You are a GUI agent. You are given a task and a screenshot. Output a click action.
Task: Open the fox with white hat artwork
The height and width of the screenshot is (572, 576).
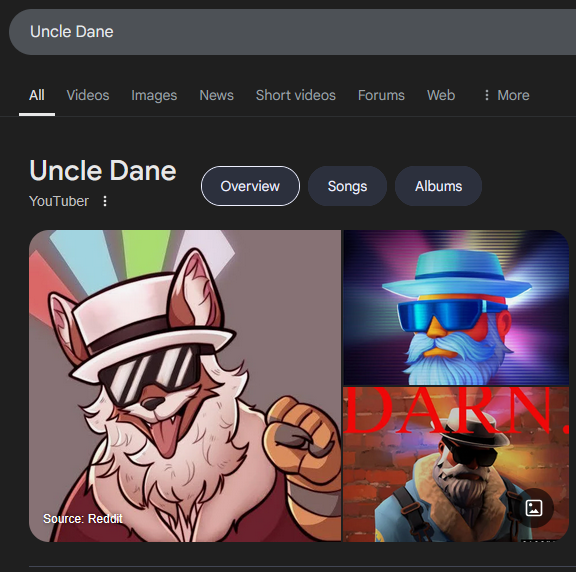[185, 386]
